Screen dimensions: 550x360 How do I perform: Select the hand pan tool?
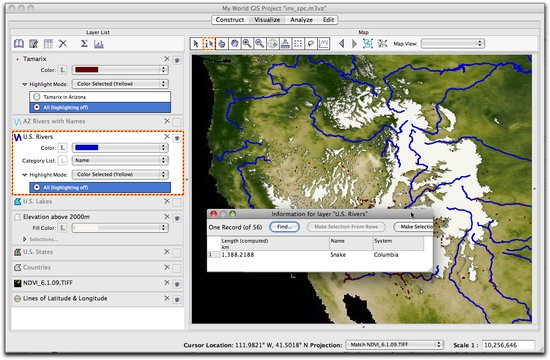[x=235, y=44]
